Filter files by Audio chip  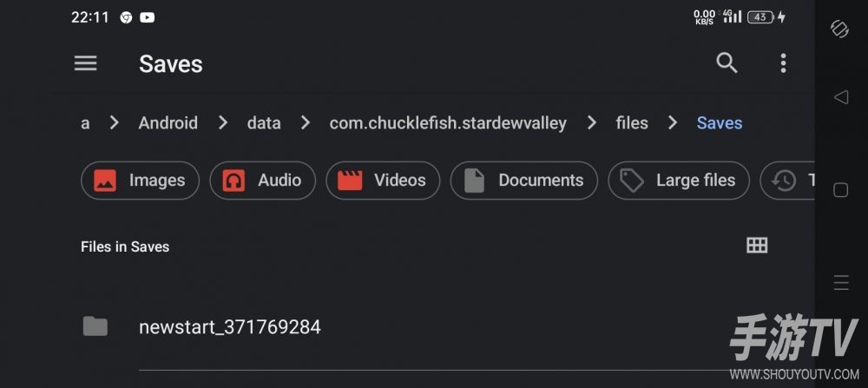pos(262,181)
